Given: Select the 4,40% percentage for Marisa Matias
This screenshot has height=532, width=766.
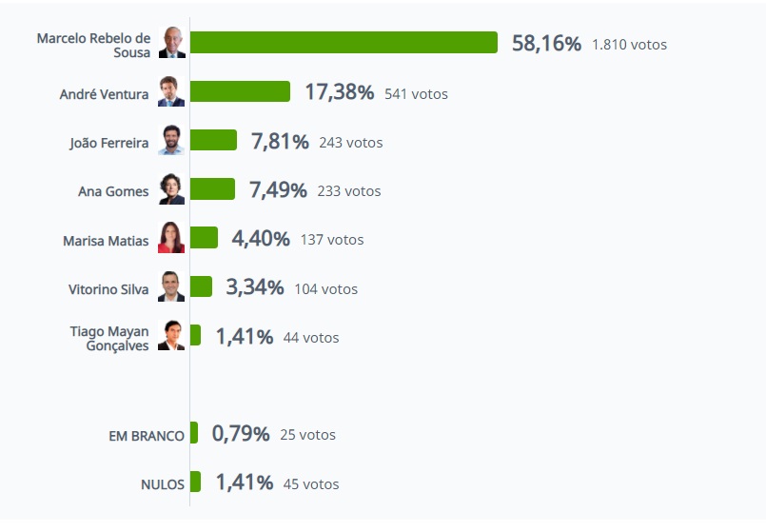Looking at the screenshot, I should [x=261, y=239].
